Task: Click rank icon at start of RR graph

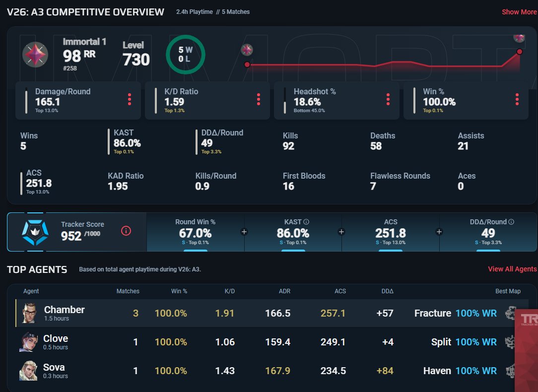Action: [247, 50]
